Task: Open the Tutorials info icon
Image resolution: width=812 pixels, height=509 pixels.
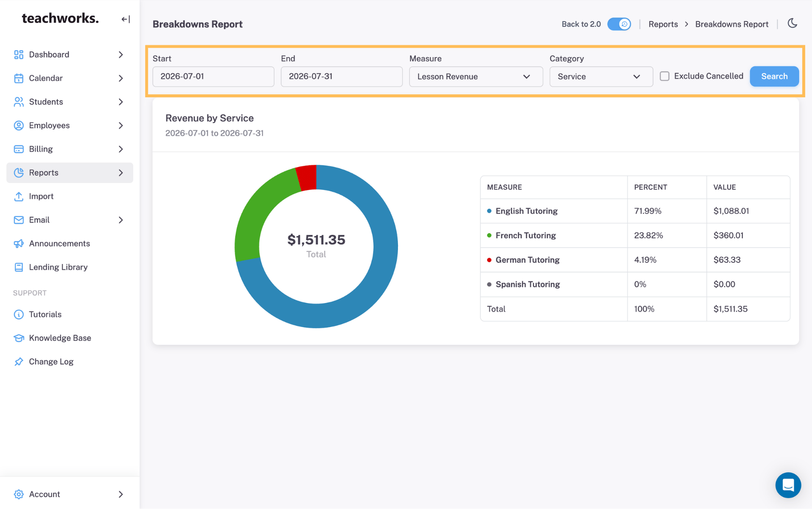Action: [19, 314]
